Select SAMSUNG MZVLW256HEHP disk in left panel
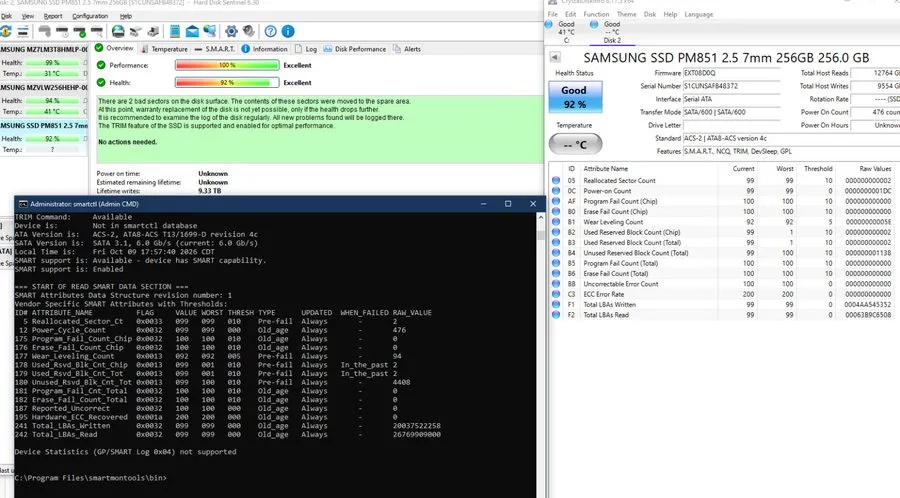900x498 pixels. point(44,99)
